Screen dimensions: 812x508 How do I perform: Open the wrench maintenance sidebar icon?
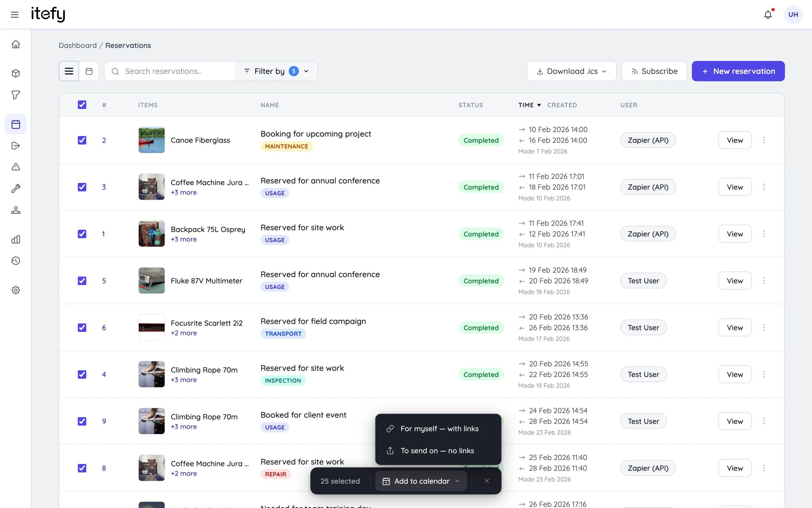point(16,189)
